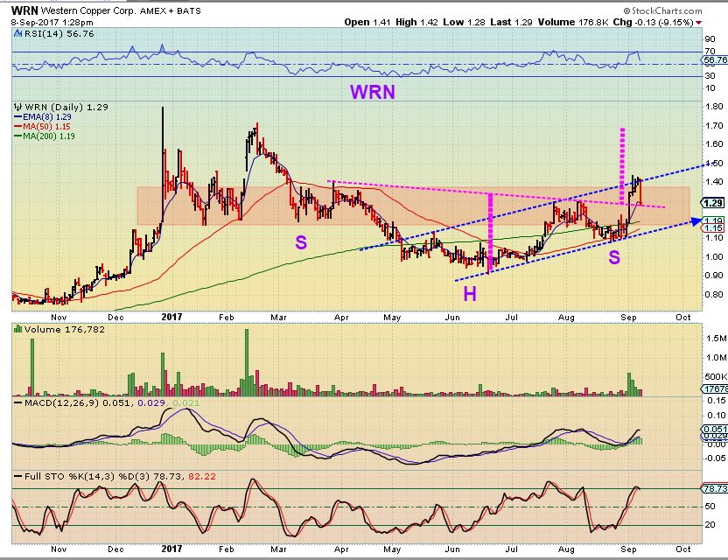Click the blue arrowhead at the lower trendline end

tap(696, 221)
